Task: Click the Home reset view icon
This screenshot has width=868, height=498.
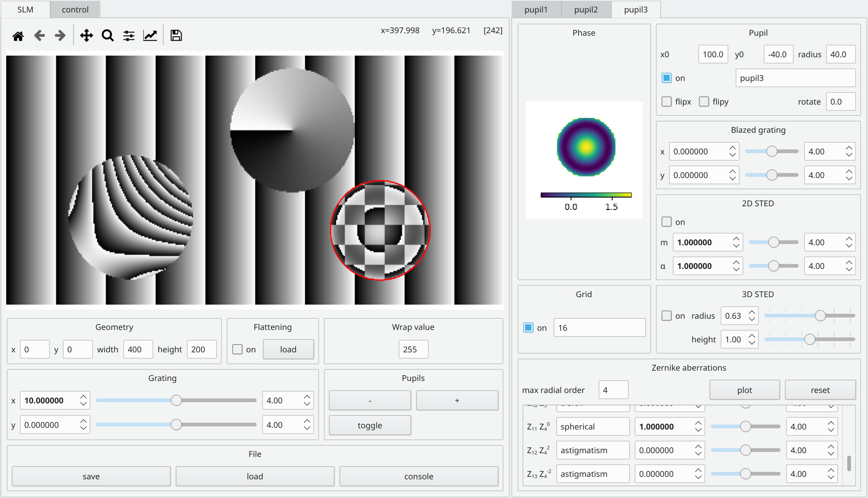Action: tap(18, 36)
